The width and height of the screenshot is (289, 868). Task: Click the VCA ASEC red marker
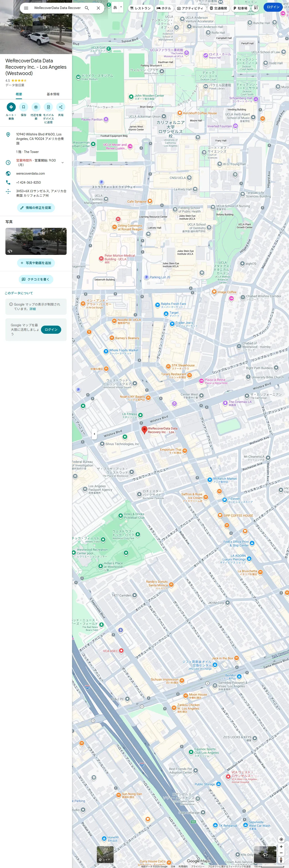point(122,650)
